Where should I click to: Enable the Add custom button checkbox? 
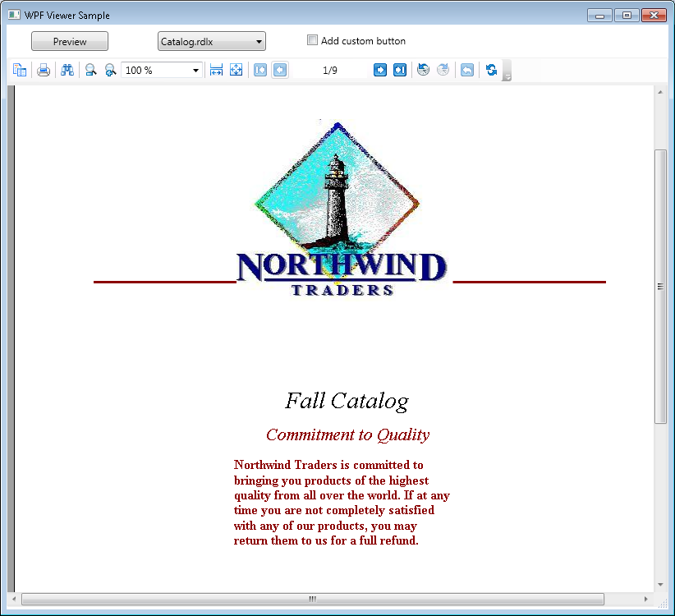[312, 39]
